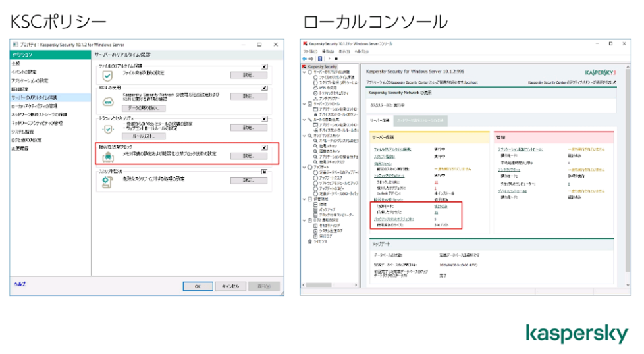Collapse アップデート tree node
Image resolution: width=644 pixels, height=354 pixels.
pyautogui.click(x=304, y=167)
